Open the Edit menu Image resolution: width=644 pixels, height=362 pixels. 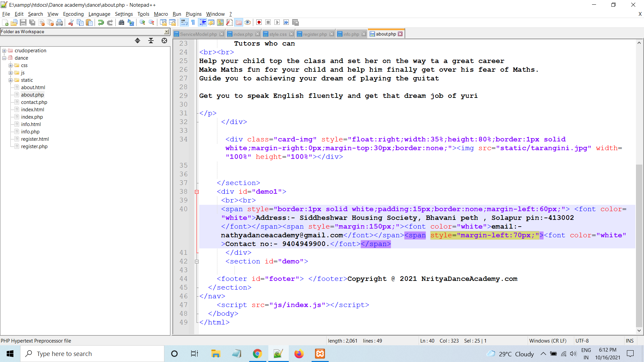[19, 14]
